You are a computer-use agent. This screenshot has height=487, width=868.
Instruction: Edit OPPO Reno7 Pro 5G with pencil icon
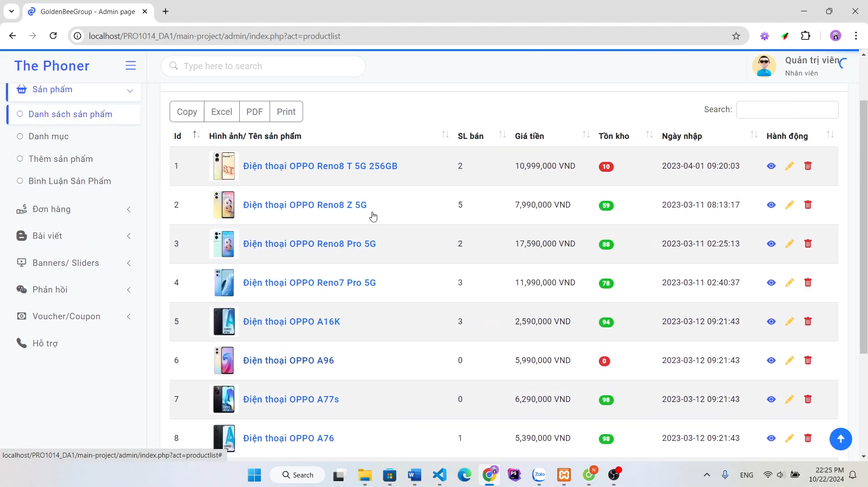point(789,283)
